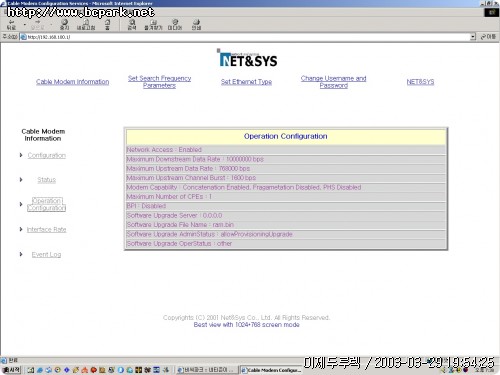Open the Cable Modem Information link
500x375 pixels.
[x=72, y=82]
